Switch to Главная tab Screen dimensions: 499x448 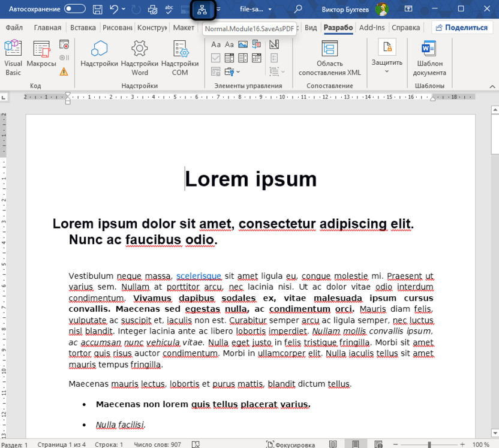(x=47, y=28)
